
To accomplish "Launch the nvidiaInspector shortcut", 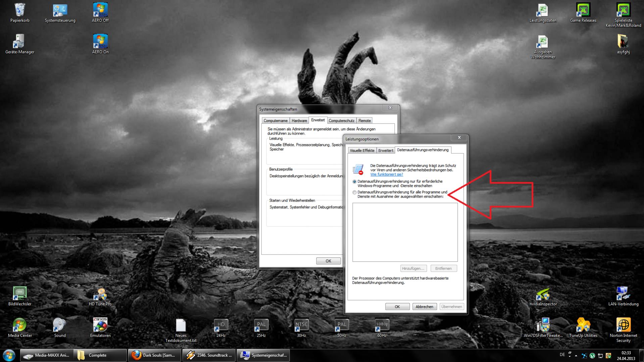I will coord(543,296).
